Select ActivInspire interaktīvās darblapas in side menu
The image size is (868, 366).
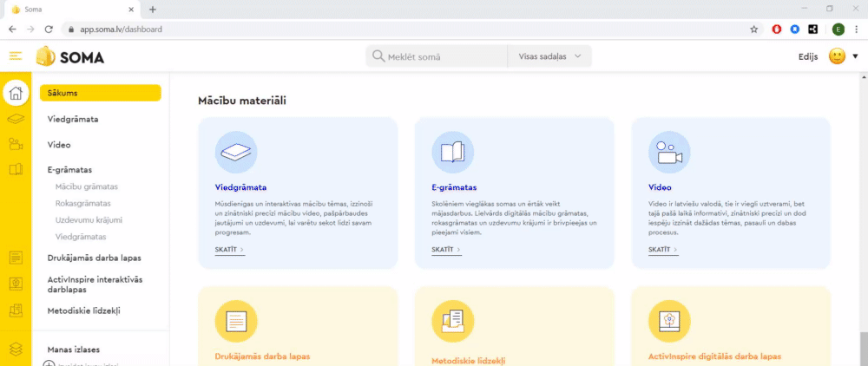tap(95, 284)
